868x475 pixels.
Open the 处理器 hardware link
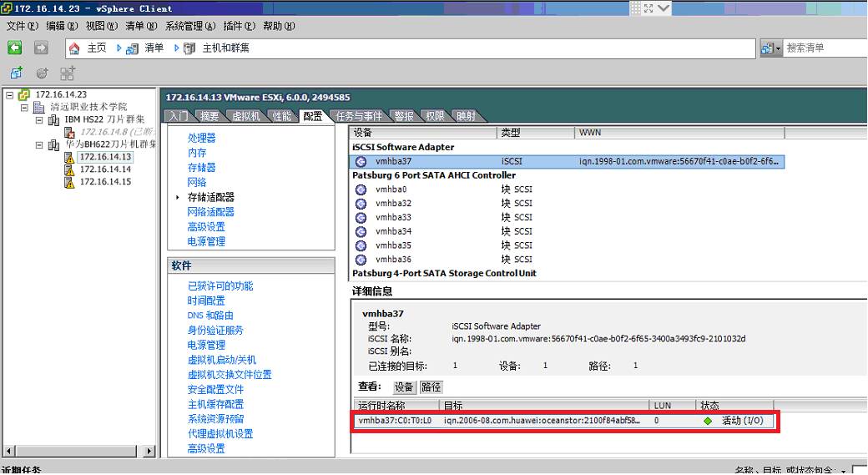[201, 139]
